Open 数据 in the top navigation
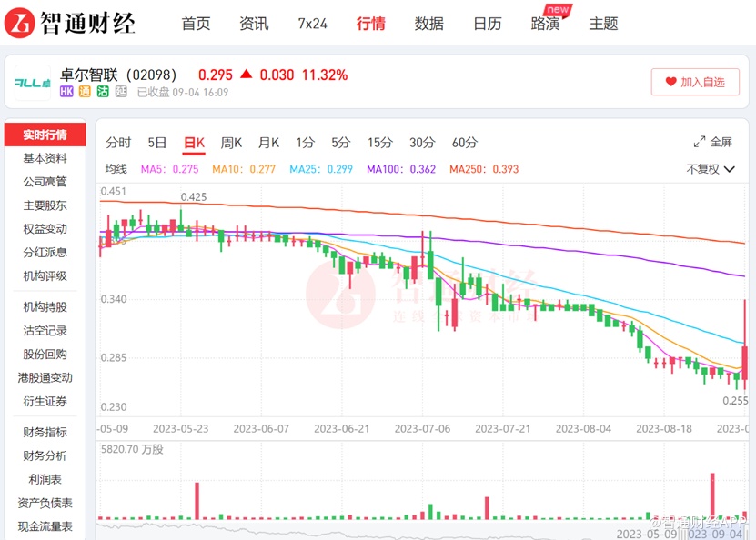The height and width of the screenshot is (540, 756). coord(429,23)
